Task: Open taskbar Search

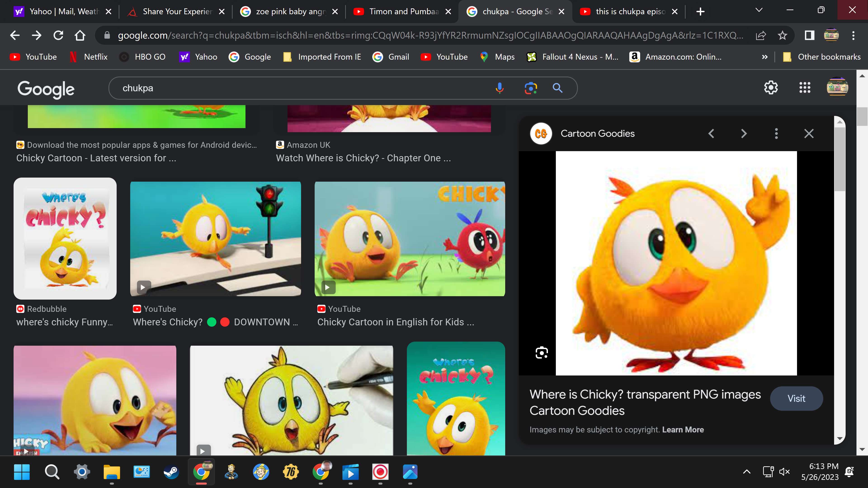Action: [52, 472]
